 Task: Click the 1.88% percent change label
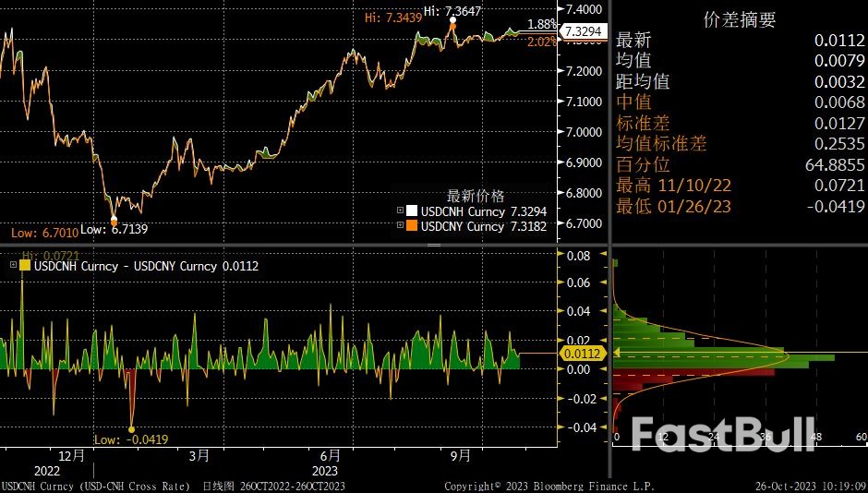click(x=542, y=23)
